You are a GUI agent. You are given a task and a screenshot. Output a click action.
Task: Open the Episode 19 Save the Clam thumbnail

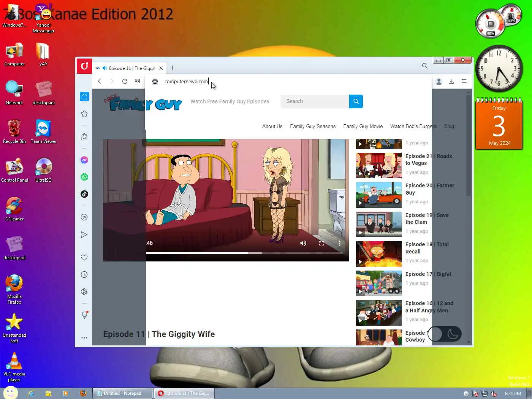coord(379,224)
